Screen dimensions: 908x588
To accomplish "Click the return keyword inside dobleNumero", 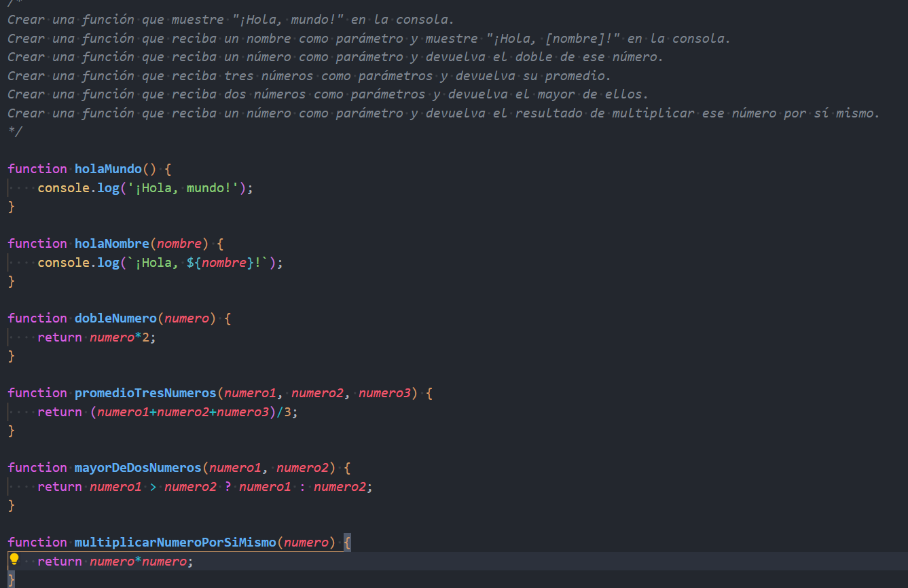I will tap(60, 337).
